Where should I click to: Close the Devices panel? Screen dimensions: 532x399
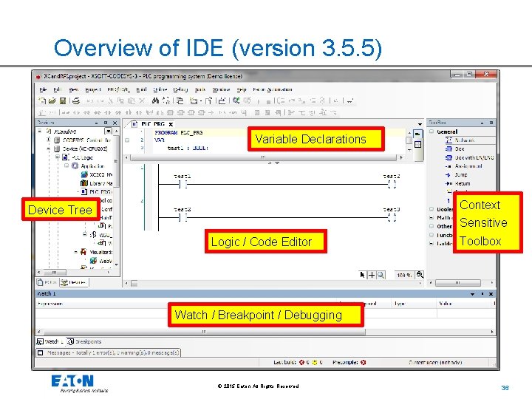click(x=115, y=123)
